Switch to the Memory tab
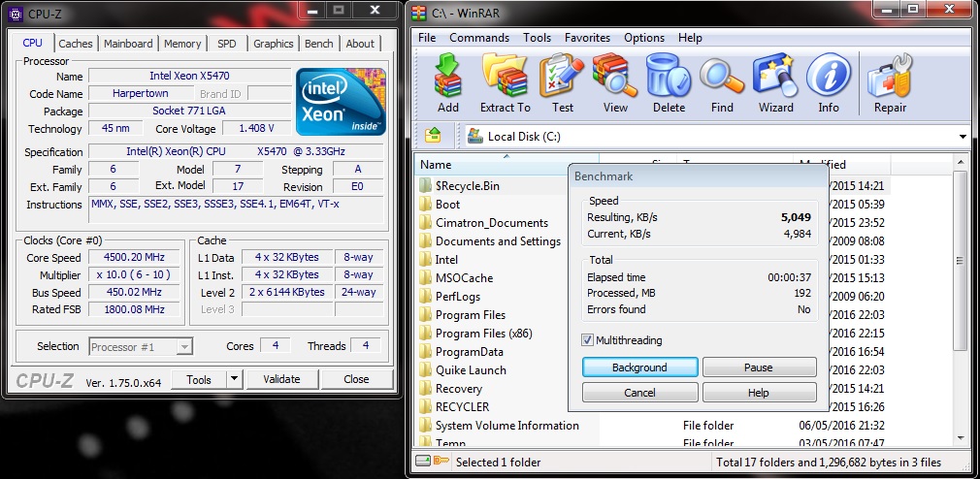The width and height of the screenshot is (980, 479). click(182, 44)
